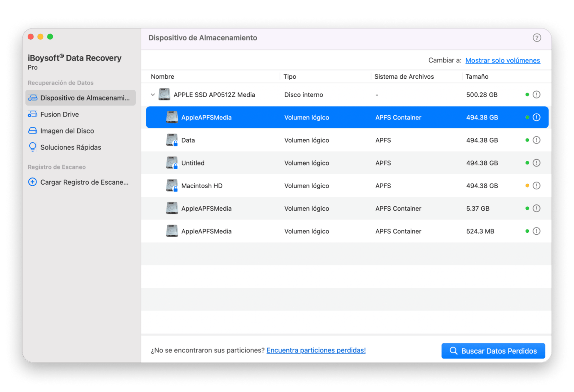Open info icon for Macintosh HD
This screenshot has width=574, height=392.
click(536, 186)
